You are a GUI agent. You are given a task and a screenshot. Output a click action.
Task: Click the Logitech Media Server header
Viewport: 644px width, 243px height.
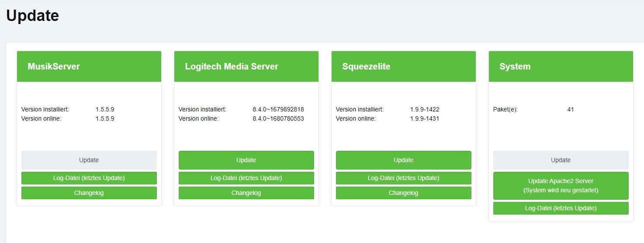(x=232, y=66)
